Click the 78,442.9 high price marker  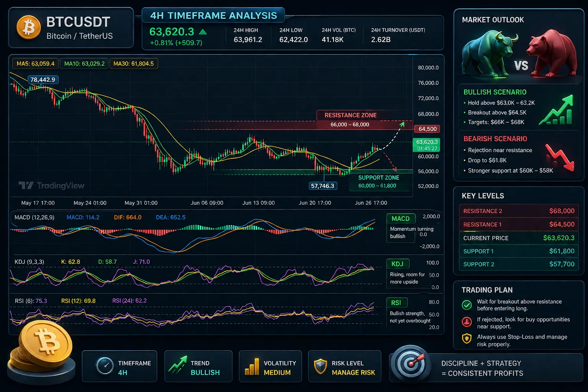click(x=42, y=80)
